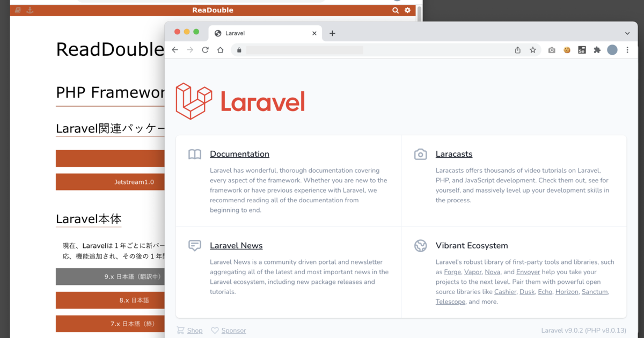Screen dimensions: 644x338
Task: Click the speech-bubble icon beside Laravel News
Action: point(195,246)
